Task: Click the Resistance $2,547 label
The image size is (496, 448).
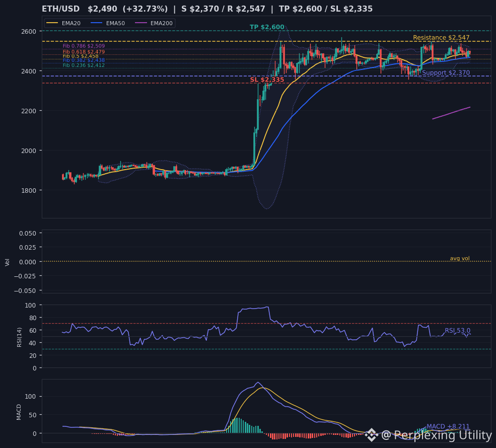Action: tap(441, 38)
